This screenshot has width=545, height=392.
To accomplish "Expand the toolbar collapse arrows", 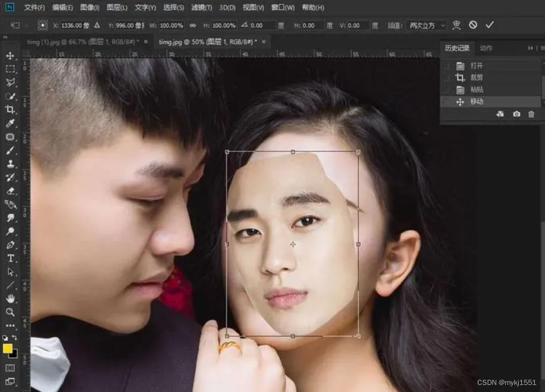I will (5, 37).
